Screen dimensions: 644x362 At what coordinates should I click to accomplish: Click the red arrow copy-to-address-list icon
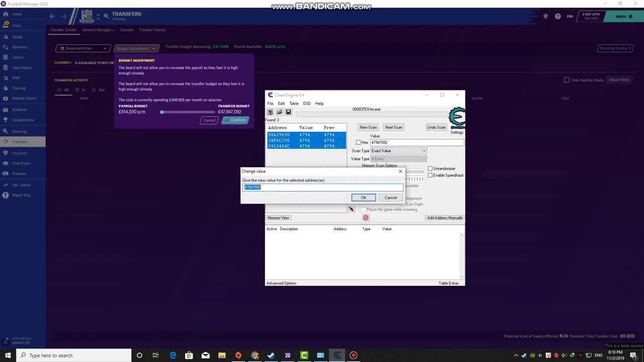click(x=351, y=209)
